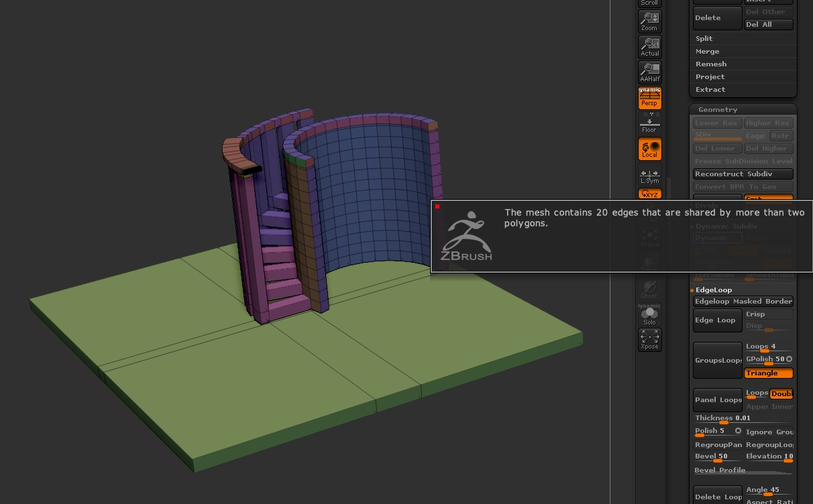Screen dimensions: 813x504
Task: Toggle the Crisp edge loop option
Action: click(768, 314)
